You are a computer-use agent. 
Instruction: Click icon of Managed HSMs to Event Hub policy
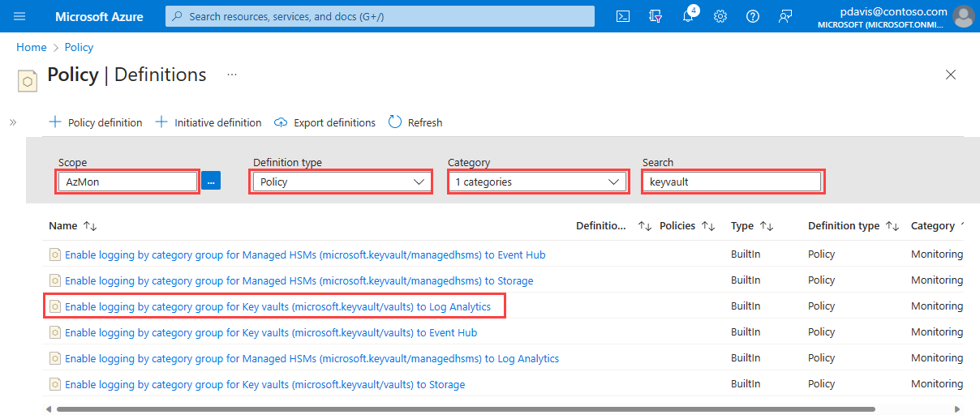[55, 254]
